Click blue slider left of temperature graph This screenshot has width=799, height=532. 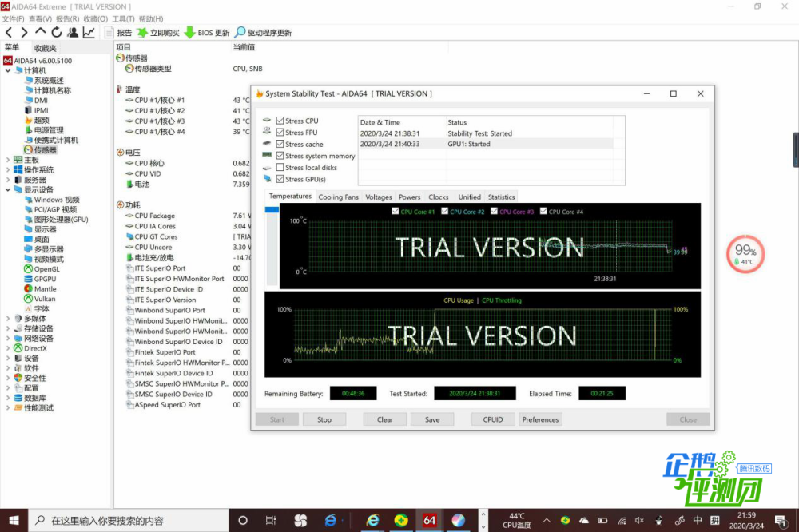pyautogui.click(x=272, y=209)
